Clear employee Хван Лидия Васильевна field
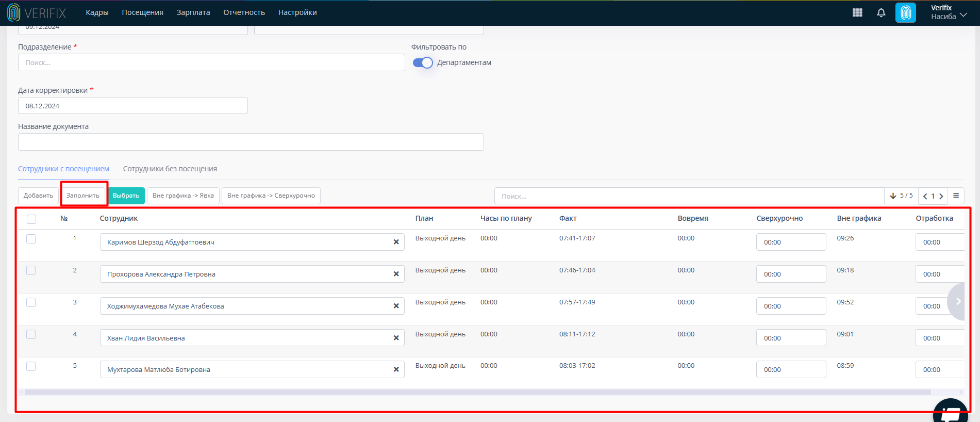 (396, 338)
